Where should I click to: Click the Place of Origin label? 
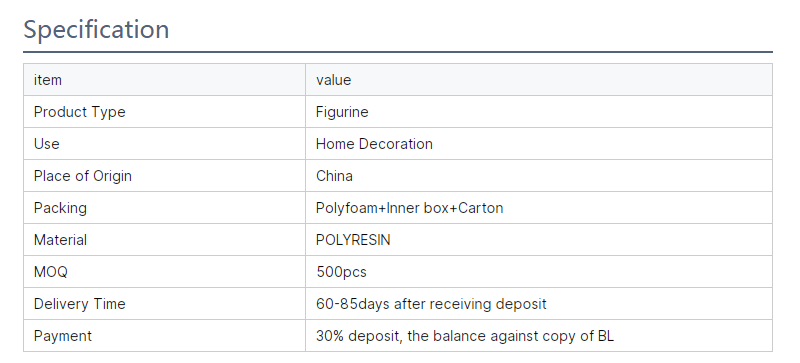point(83,176)
